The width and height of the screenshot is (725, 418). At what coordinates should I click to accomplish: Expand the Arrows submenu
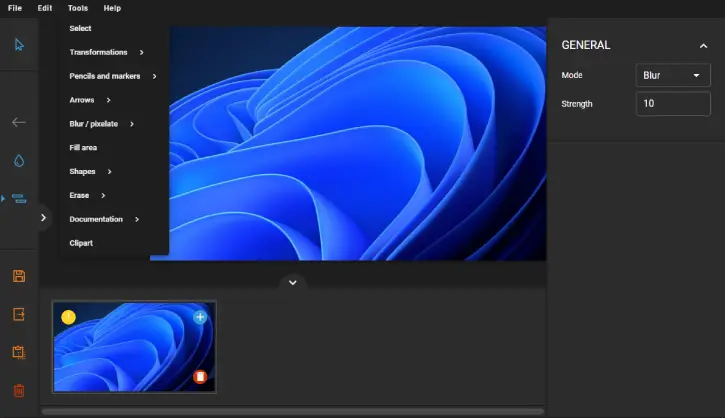click(x=90, y=100)
